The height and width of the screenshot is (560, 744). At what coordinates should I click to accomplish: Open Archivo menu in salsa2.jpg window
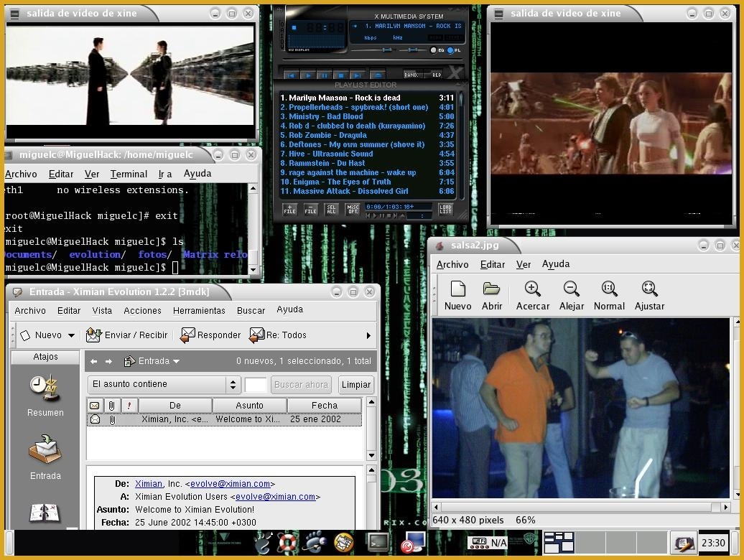click(x=452, y=265)
